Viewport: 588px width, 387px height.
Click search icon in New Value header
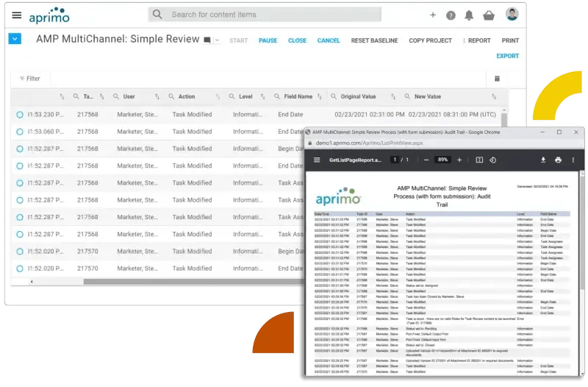[407, 96]
